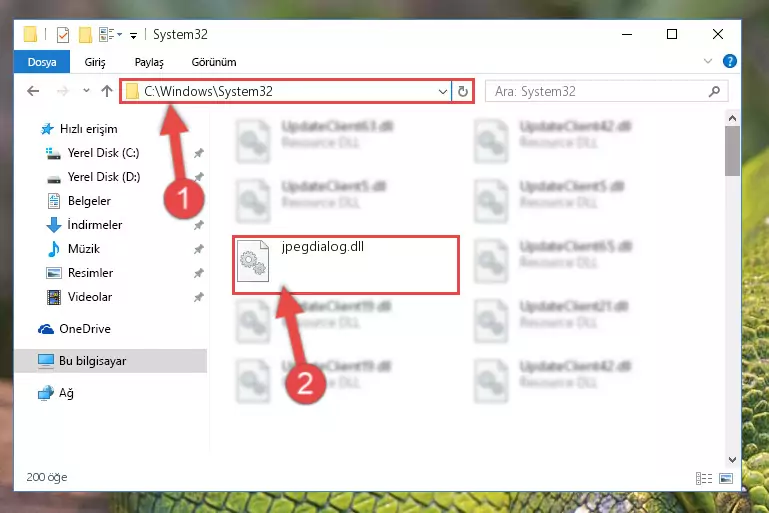The width and height of the screenshot is (769, 513).
Task: Unpin İndirmeler using its pin icon
Action: 199,225
